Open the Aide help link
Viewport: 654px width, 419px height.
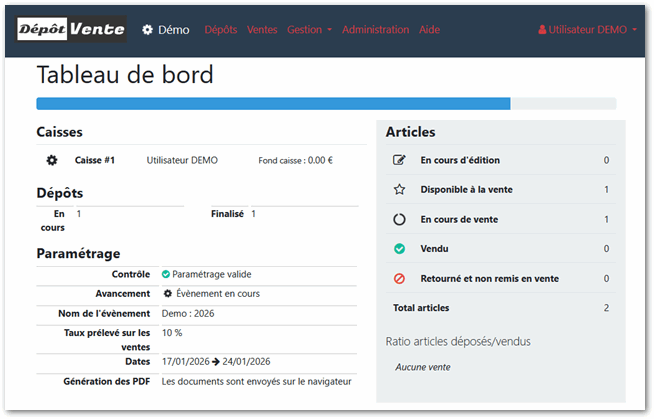[x=428, y=30]
